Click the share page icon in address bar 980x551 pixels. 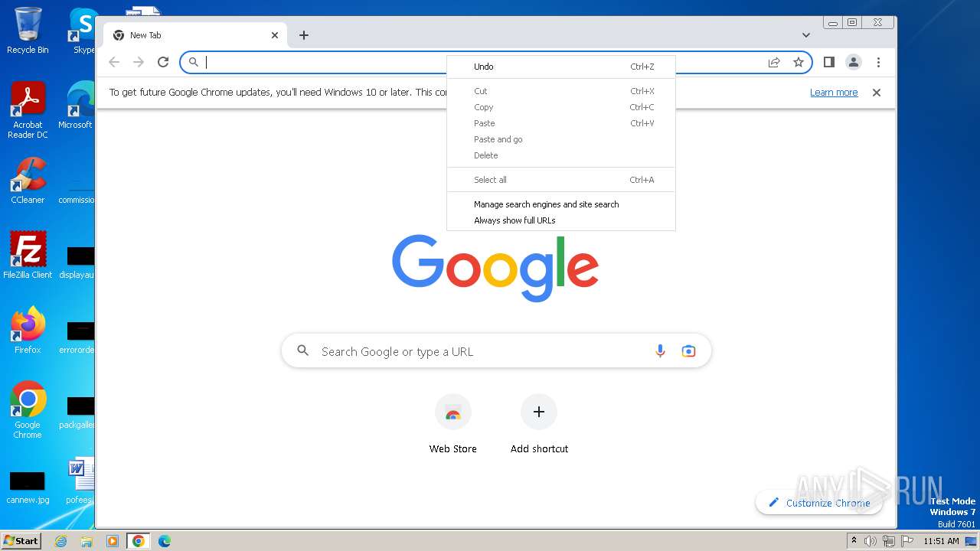pos(774,62)
